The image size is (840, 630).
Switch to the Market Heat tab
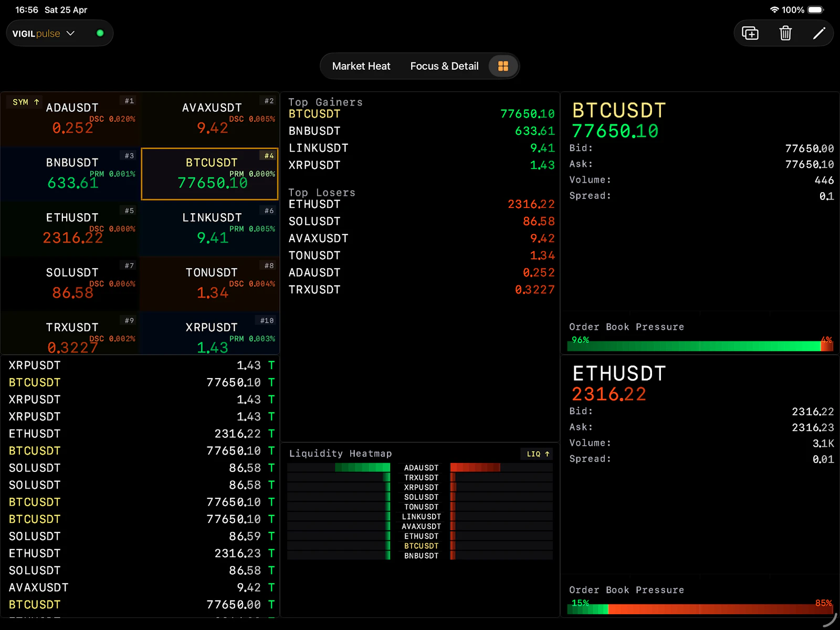pos(361,66)
